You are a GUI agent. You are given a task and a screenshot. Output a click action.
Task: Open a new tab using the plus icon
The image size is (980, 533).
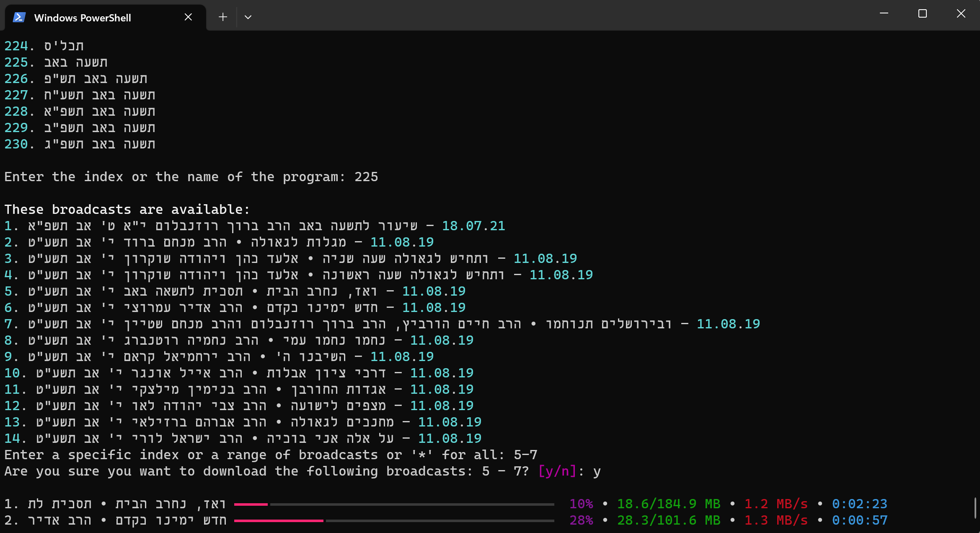coord(222,17)
